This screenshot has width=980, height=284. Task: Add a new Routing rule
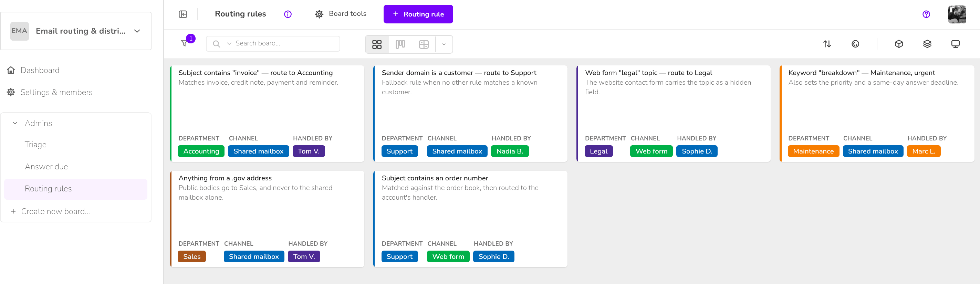coord(418,14)
